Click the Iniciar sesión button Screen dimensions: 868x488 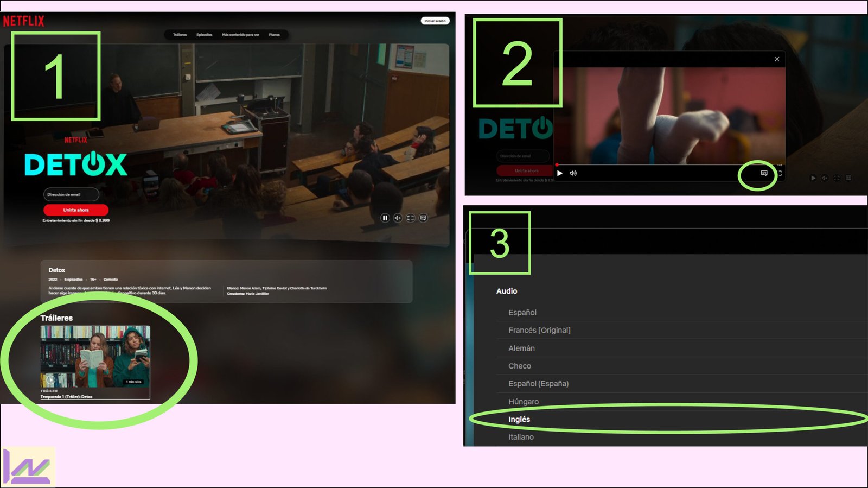435,21
